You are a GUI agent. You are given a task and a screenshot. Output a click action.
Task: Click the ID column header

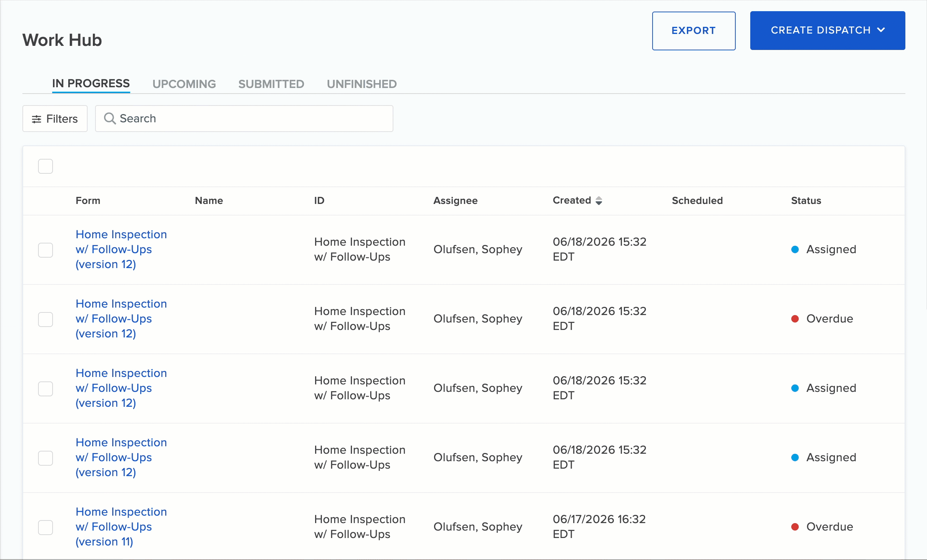pyautogui.click(x=319, y=201)
